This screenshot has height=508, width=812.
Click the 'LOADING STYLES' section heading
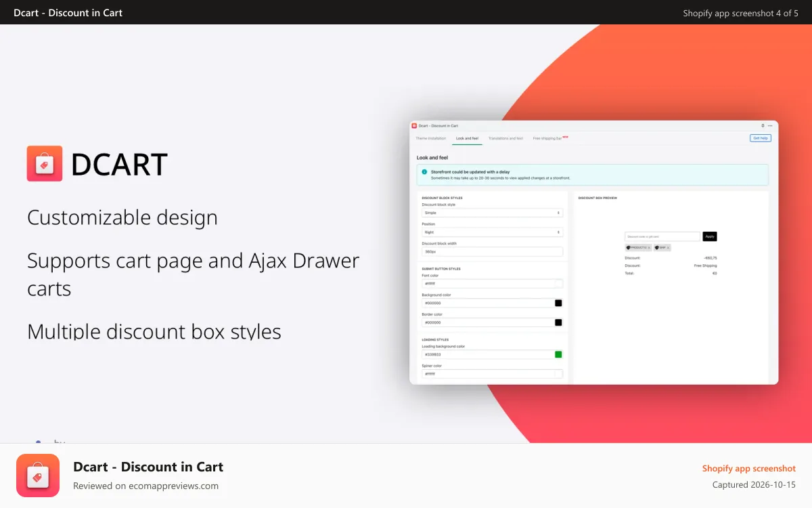point(435,340)
